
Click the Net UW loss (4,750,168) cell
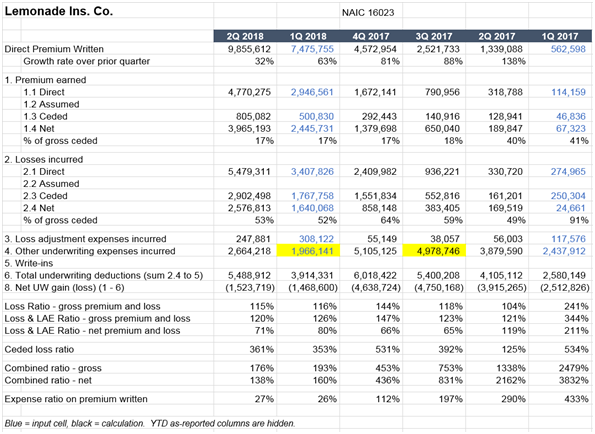coord(439,287)
